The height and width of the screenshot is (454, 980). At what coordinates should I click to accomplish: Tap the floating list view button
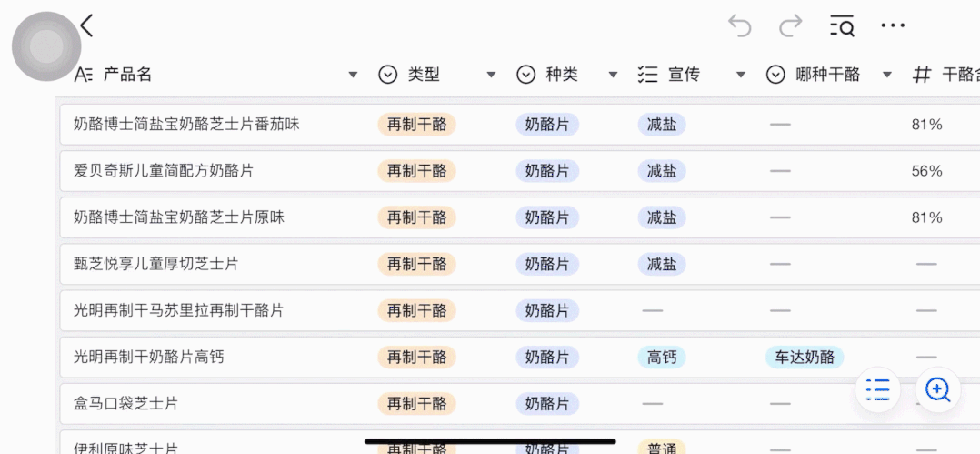click(878, 390)
